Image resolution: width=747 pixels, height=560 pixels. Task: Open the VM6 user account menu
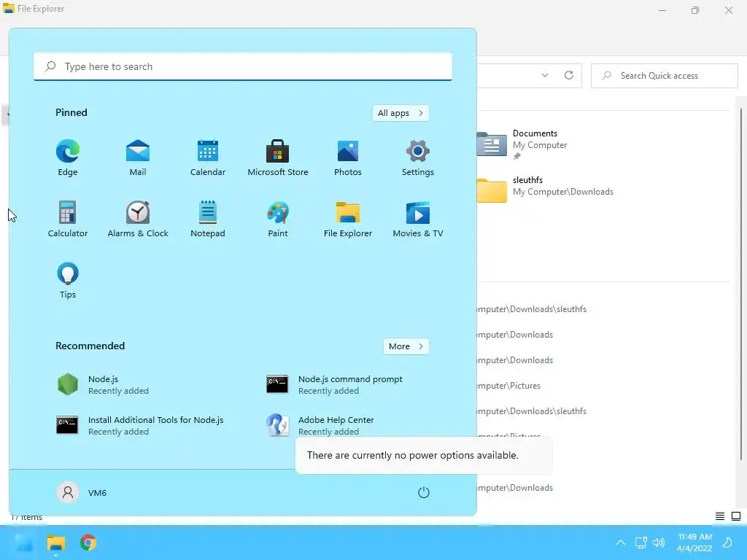[82, 492]
